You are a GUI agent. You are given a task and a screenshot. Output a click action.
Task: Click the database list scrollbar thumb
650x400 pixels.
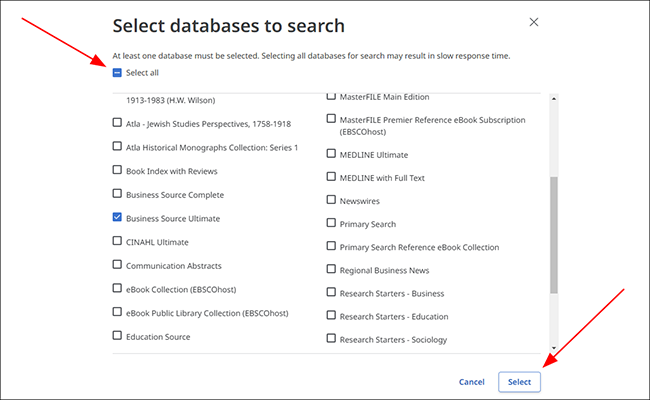[554, 235]
